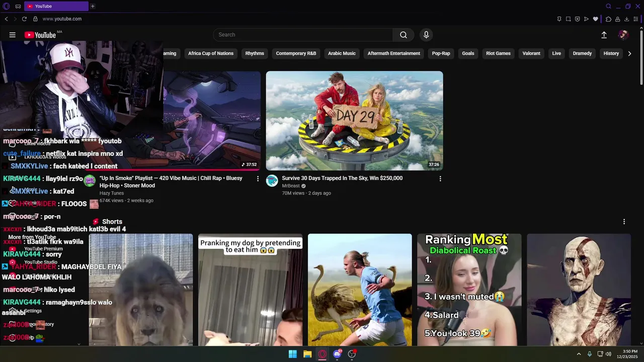Viewport: 644px width, 362px height.
Task: Open options menu for Up In Smoke video
Action: [258, 178]
